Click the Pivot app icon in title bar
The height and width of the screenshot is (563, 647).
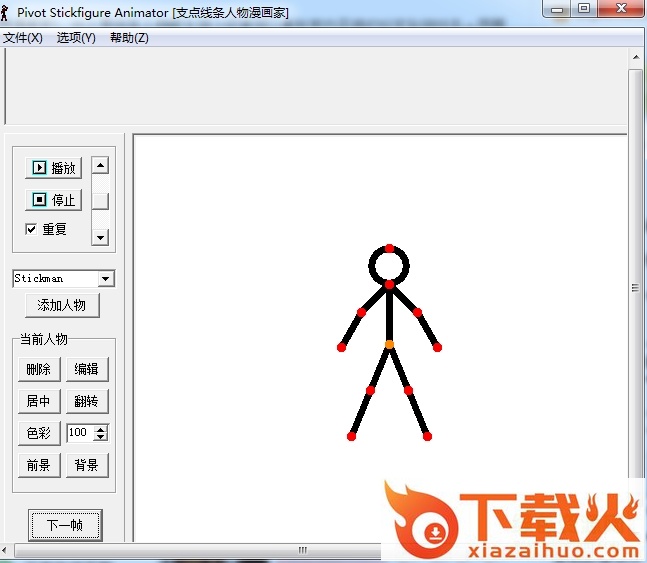point(5,13)
